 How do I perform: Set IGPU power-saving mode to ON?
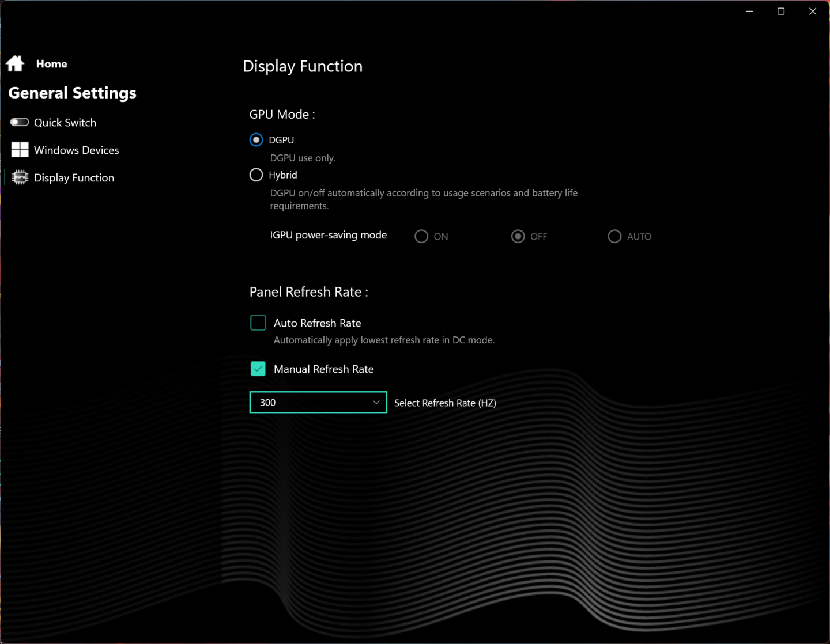click(421, 236)
